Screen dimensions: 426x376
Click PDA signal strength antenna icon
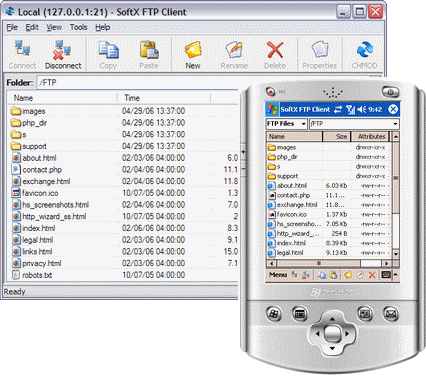(x=350, y=109)
